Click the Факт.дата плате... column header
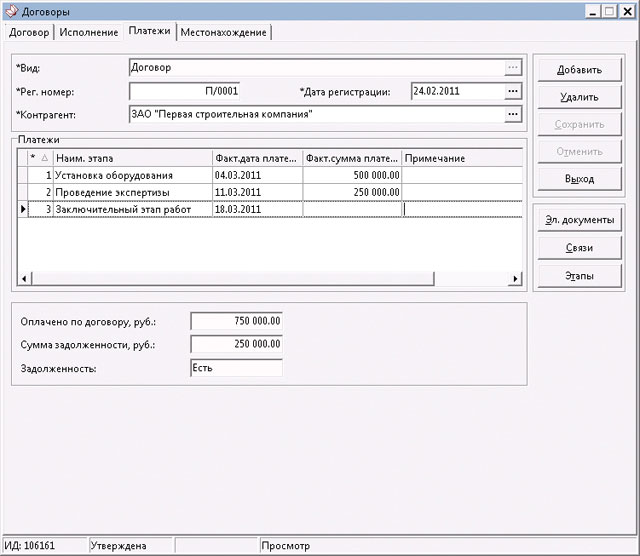 [258, 158]
